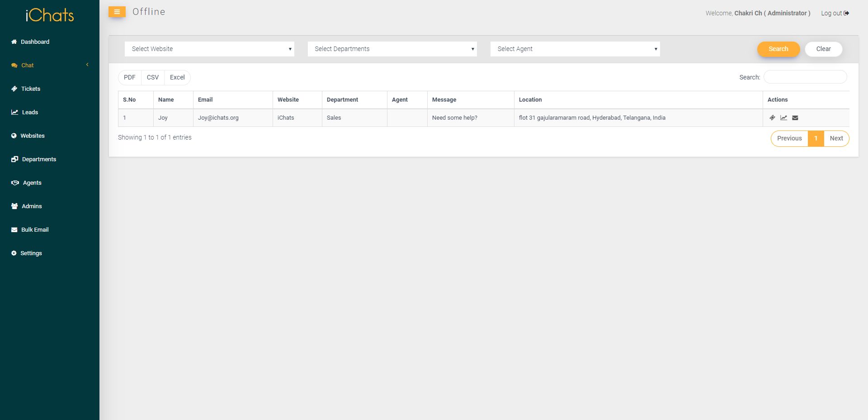Open the Select Departments dropdown
Viewport: 868px width, 420px height.
pos(392,49)
